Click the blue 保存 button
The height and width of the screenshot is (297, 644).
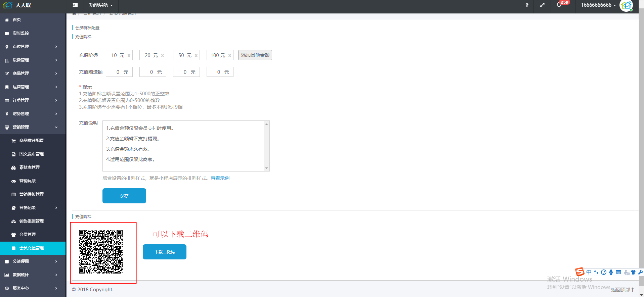(124, 196)
